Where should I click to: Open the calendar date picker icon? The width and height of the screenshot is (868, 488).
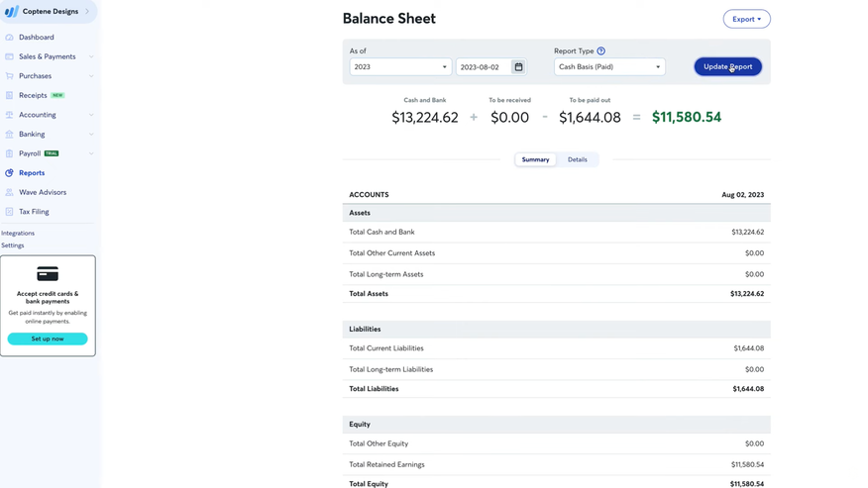click(518, 67)
